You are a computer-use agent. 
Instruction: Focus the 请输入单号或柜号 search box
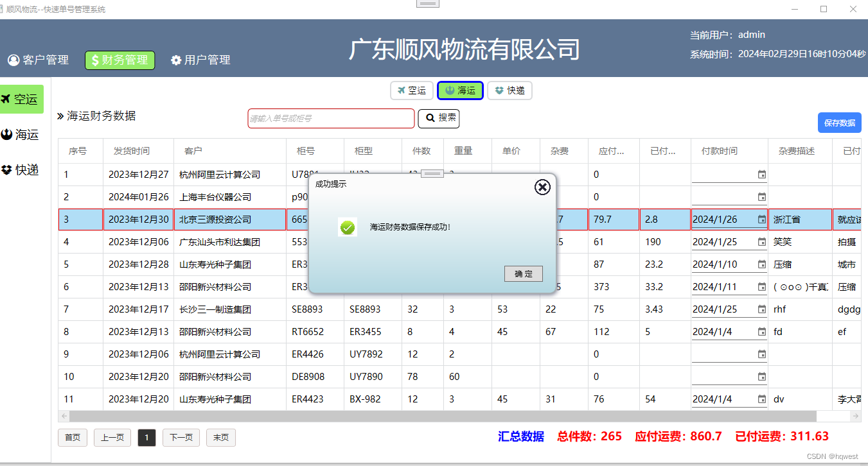pos(331,119)
